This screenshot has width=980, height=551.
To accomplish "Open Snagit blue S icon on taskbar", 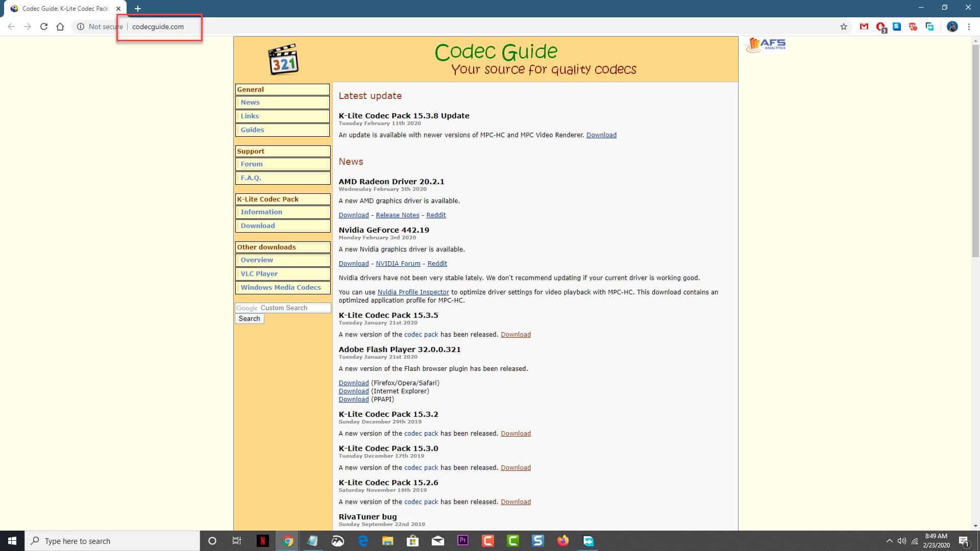I will pyautogui.click(x=538, y=541).
